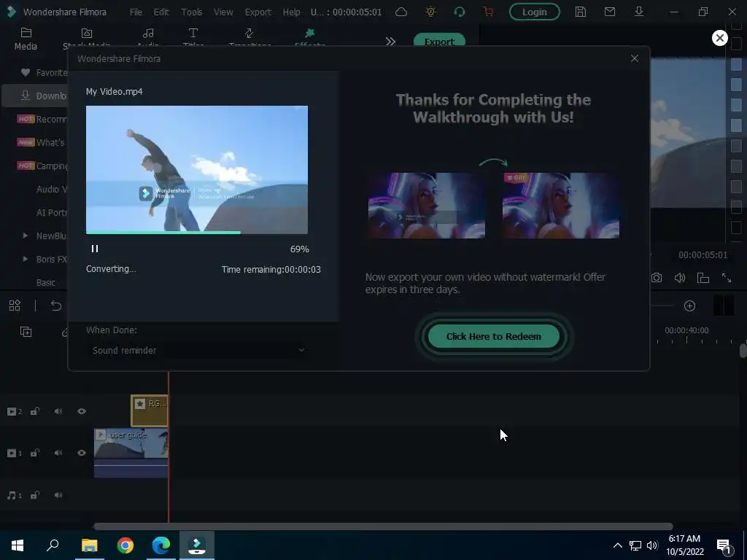Click the add track icon
This screenshot has width=747, height=560.
tap(26, 332)
